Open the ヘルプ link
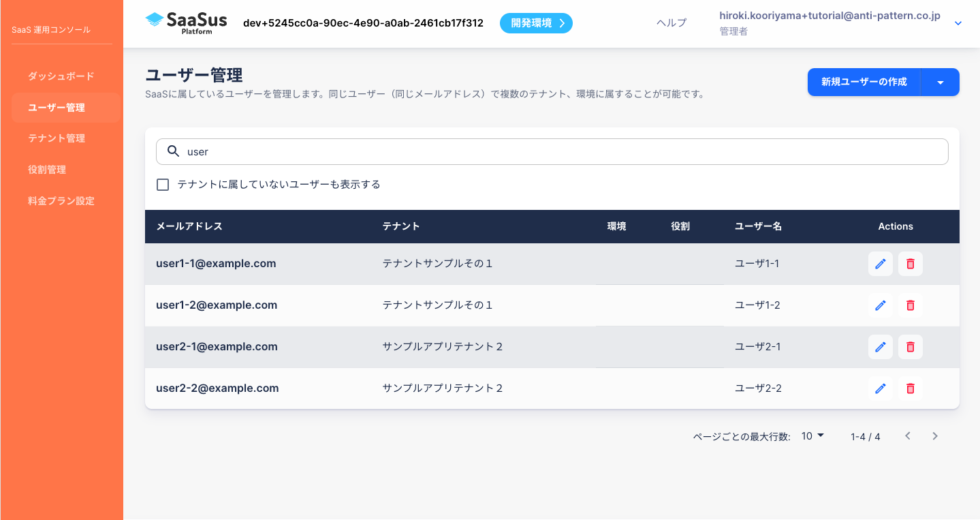 click(671, 23)
